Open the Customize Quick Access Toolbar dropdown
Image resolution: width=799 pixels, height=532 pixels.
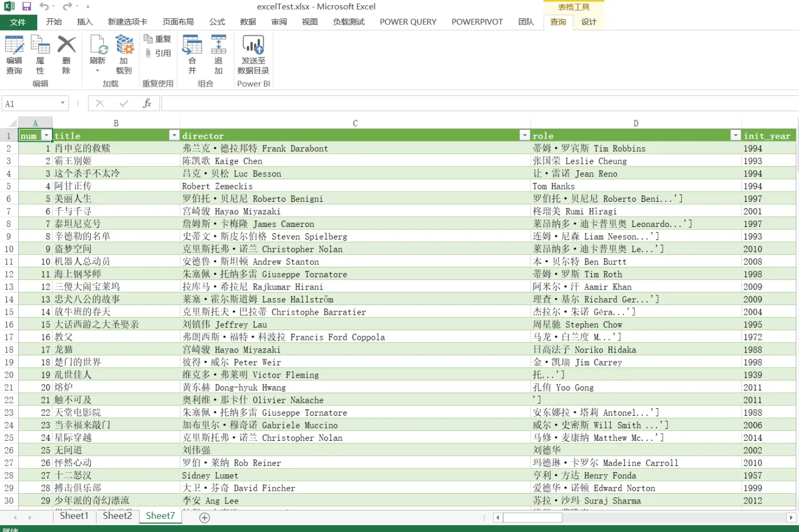tap(88, 7)
